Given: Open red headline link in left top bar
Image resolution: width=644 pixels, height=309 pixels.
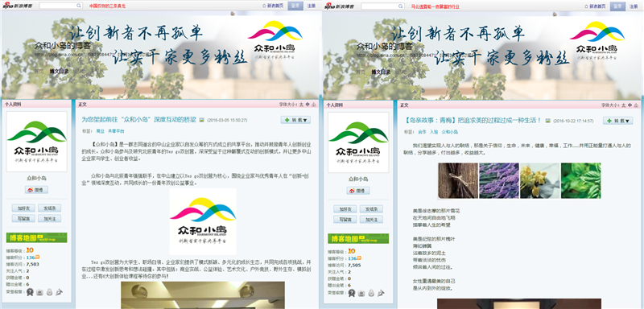Looking at the screenshot, I should pyautogui.click(x=108, y=6).
